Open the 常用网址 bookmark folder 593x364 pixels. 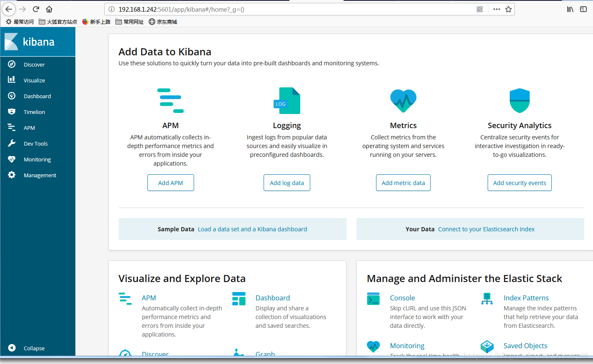pyautogui.click(x=130, y=22)
